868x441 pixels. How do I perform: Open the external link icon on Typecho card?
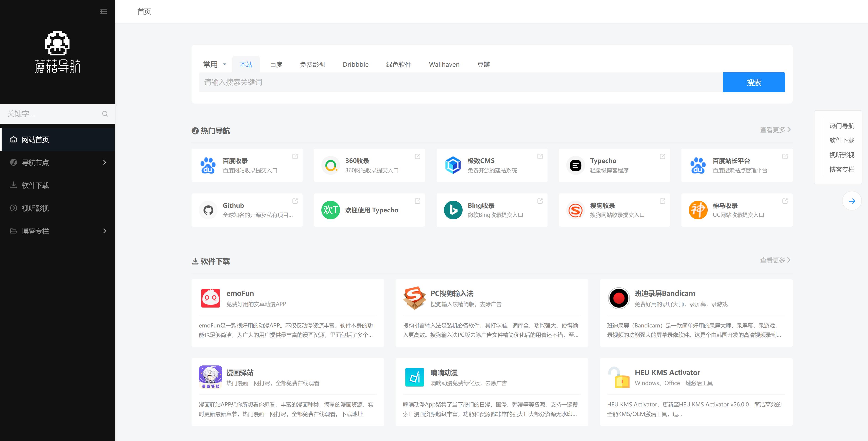pos(662,157)
